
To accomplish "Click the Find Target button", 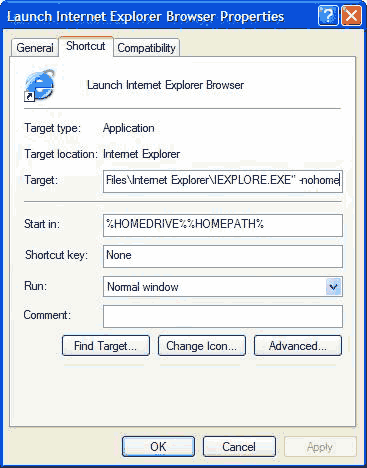I will [106, 346].
